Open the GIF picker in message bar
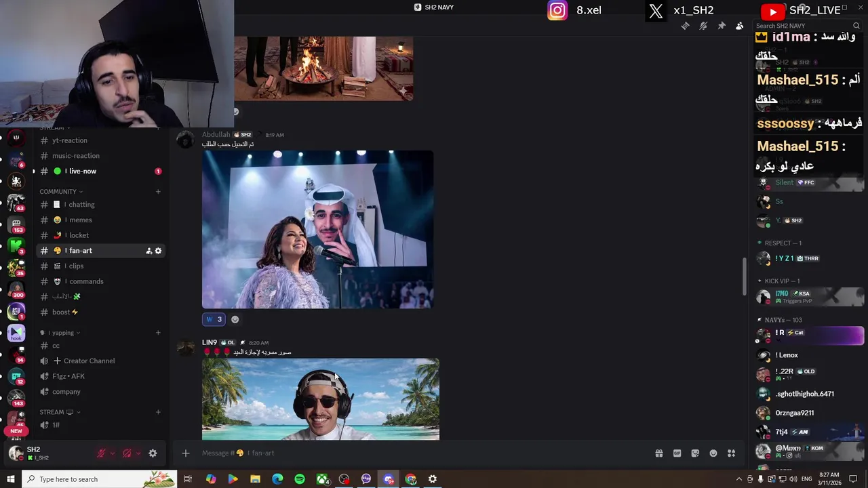The width and height of the screenshot is (868, 488). point(677,453)
